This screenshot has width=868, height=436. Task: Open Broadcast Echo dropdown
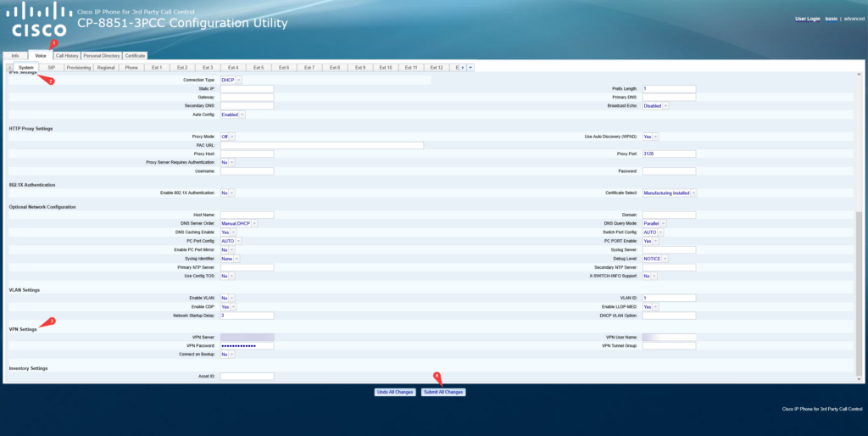[x=655, y=106]
